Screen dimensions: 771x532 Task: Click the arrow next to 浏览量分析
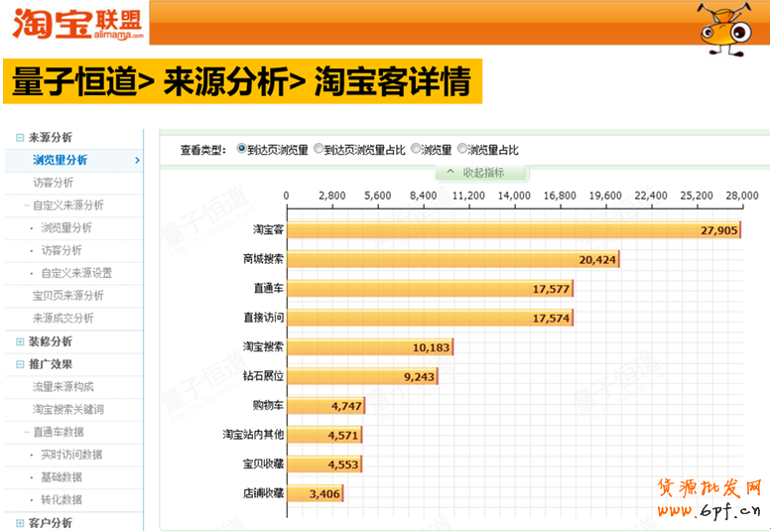pyautogui.click(x=137, y=160)
